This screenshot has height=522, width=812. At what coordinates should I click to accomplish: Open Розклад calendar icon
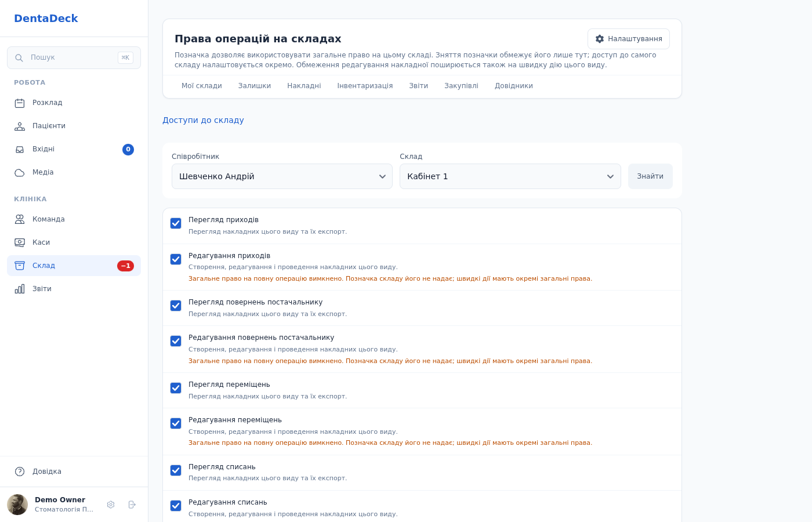20,103
